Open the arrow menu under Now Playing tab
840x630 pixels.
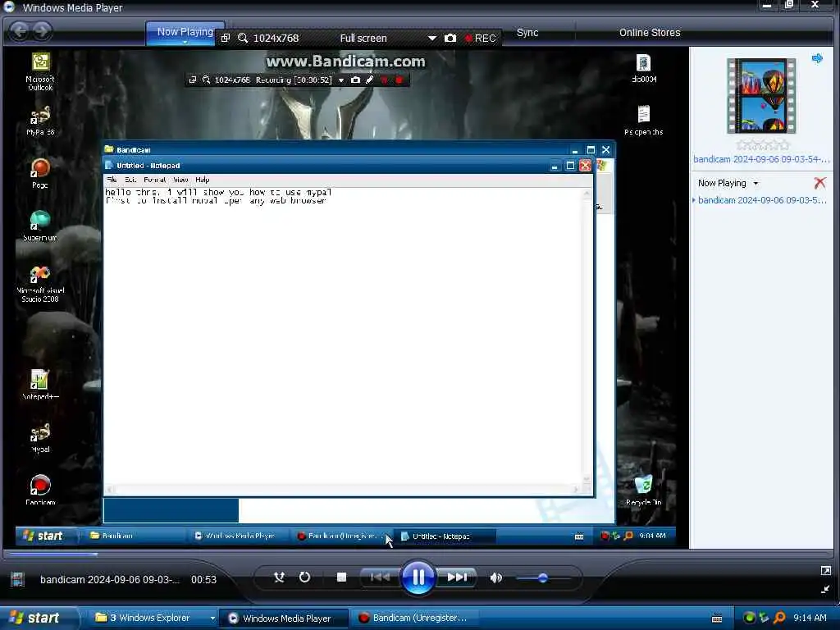[x=185, y=43]
